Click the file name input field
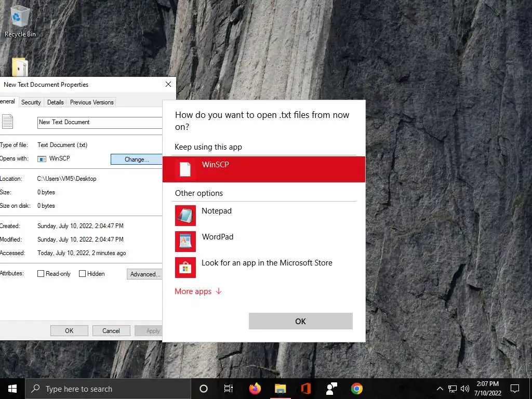This screenshot has height=399, width=532. (x=100, y=123)
